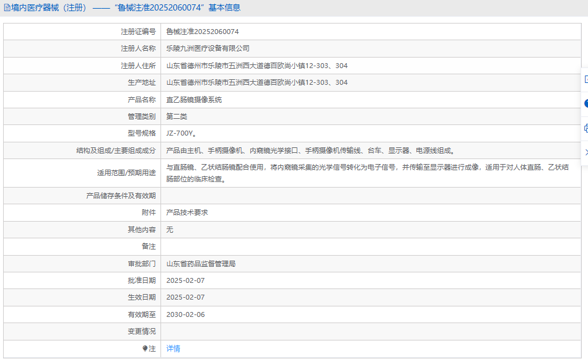
Task: Click the 批准日期 label
Action: pos(141,280)
